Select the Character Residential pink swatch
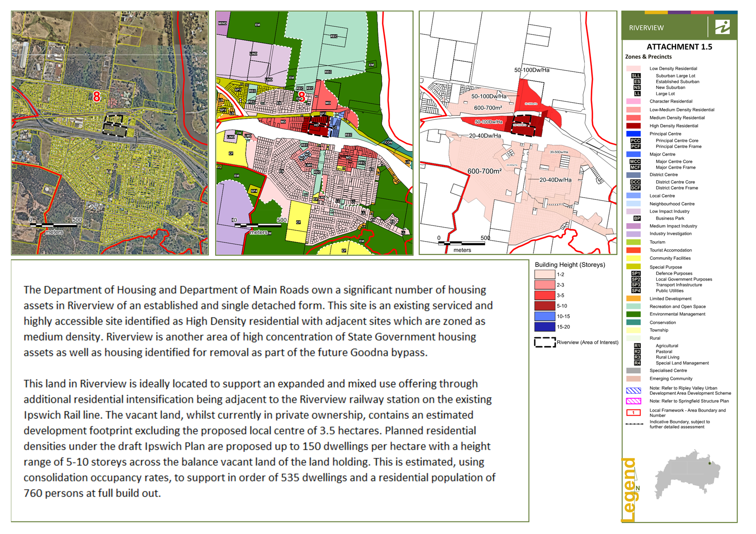This screenshot has height=534, width=756. (634, 101)
